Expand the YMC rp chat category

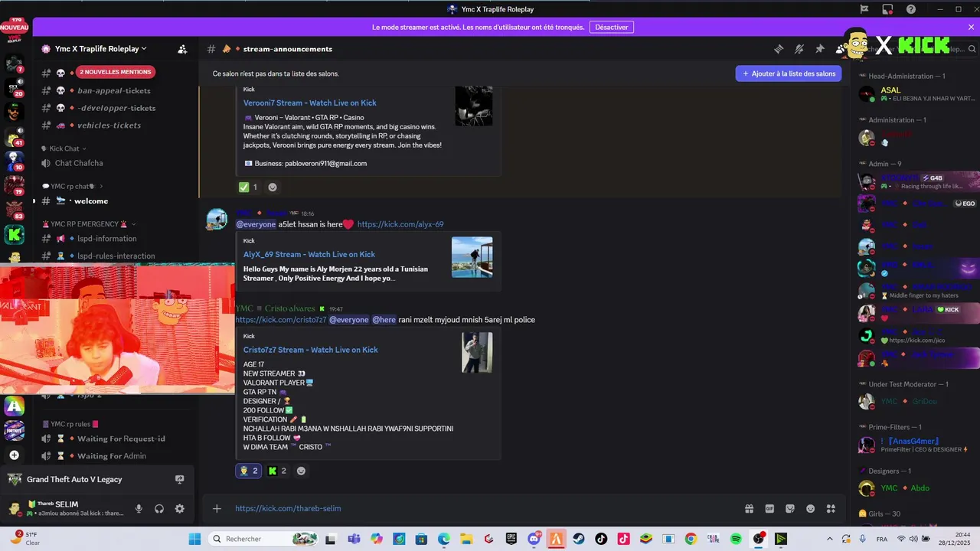(x=72, y=186)
